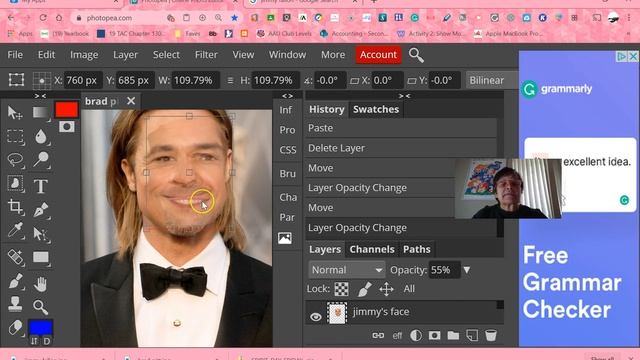This screenshot has width=640, height=360.
Task: Open the CSS side panel
Action: click(287, 150)
